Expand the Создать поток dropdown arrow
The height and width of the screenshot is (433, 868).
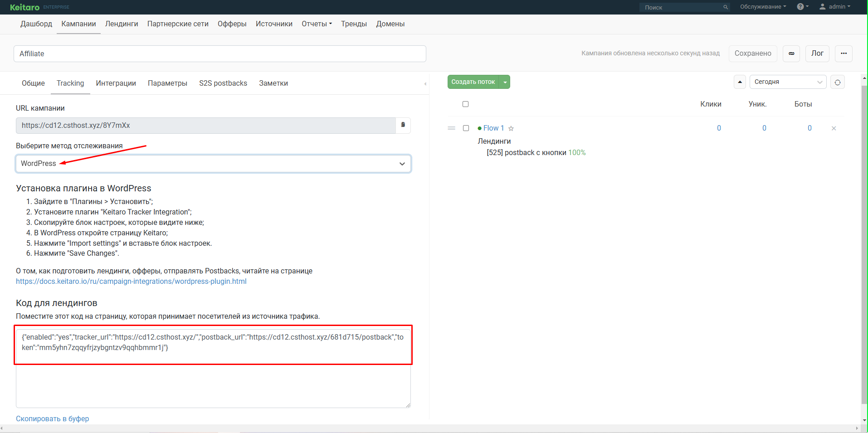point(505,82)
